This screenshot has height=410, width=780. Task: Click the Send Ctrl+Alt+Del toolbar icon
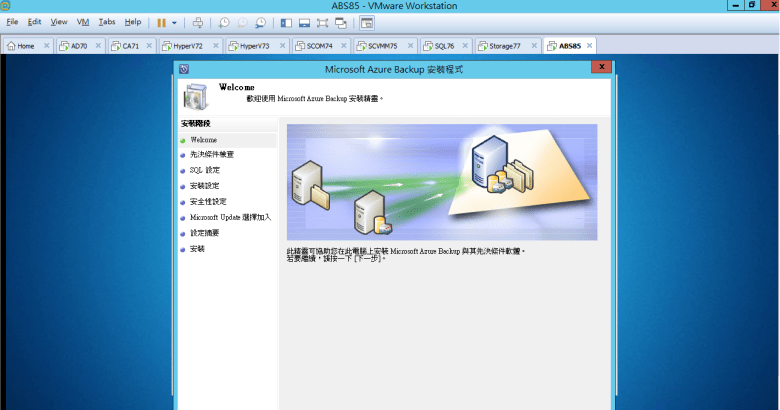pos(198,22)
